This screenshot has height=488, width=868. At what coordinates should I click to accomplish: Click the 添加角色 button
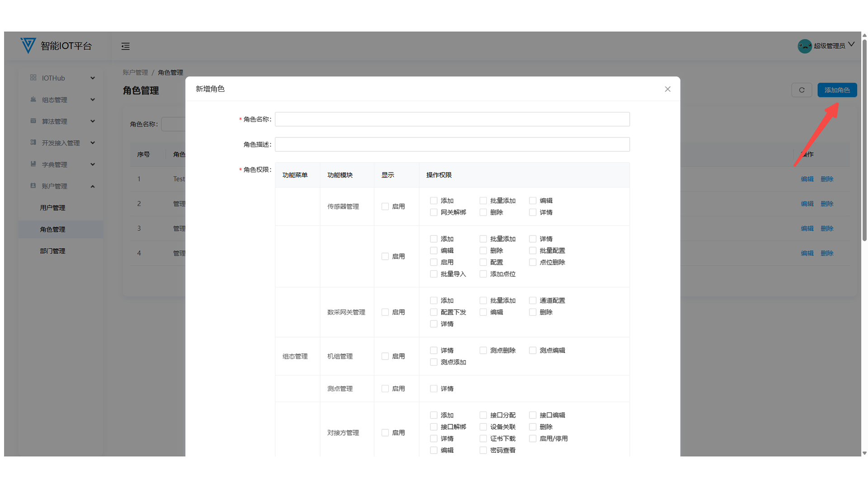point(837,90)
